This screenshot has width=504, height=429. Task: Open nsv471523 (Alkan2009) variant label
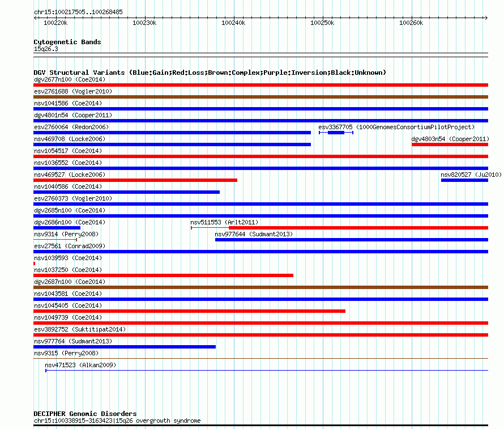coord(80,365)
